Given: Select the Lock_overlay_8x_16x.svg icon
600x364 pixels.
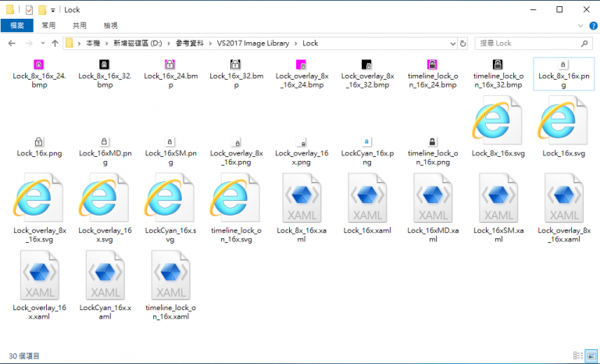Looking at the screenshot, I should 38,198.
